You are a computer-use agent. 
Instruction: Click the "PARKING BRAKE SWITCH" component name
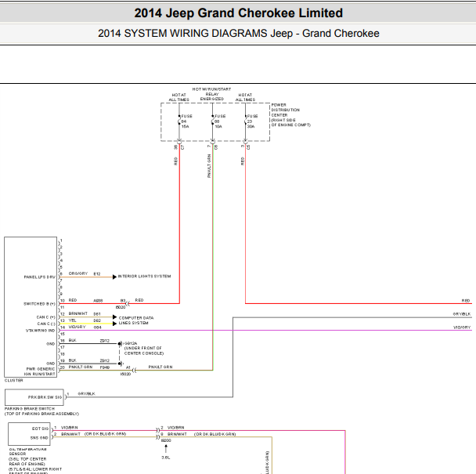30,409
